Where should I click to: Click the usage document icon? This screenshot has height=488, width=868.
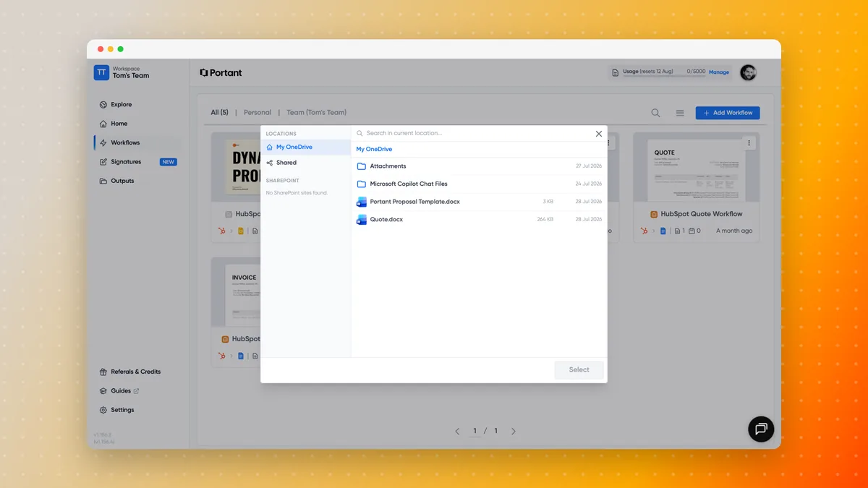tap(616, 72)
